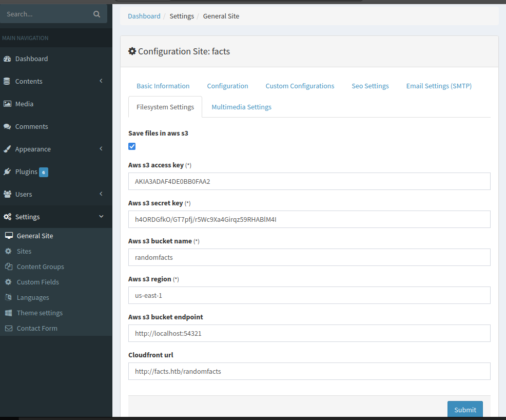This screenshot has width=506, height=420.
Task: Click the General Site breadcrumb text
Action: (221, 16)
